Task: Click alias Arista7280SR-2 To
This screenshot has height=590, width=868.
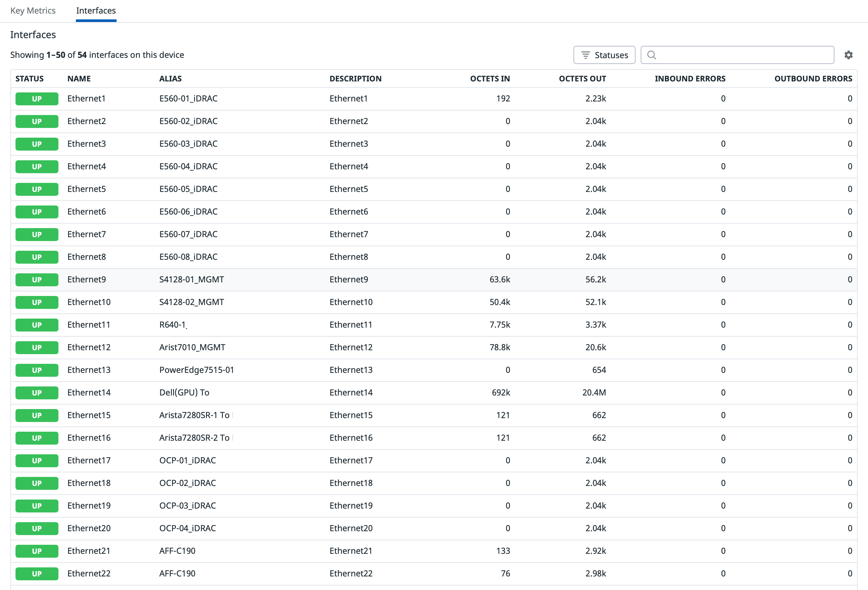Action: tap(194, 437)
